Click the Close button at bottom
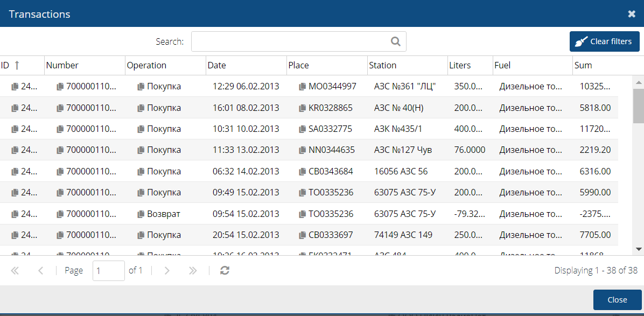The image size is (644, 316). [x=617, y=300]
